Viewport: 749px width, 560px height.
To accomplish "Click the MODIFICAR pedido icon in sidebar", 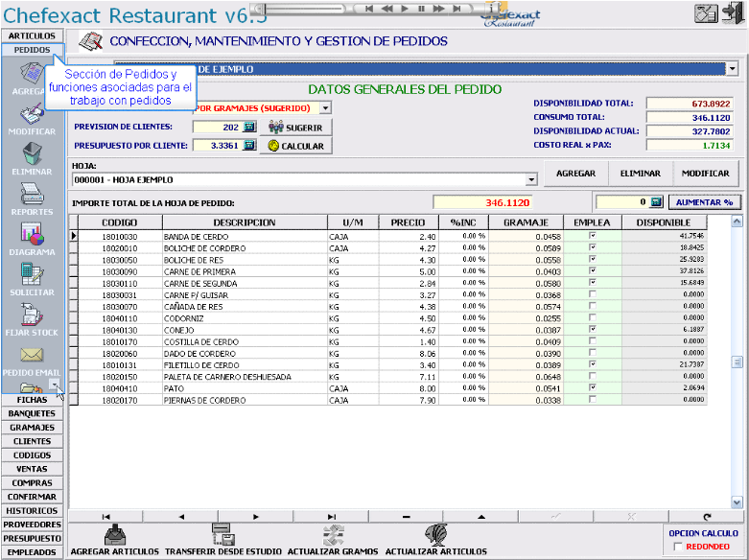I will click(32, 114).
